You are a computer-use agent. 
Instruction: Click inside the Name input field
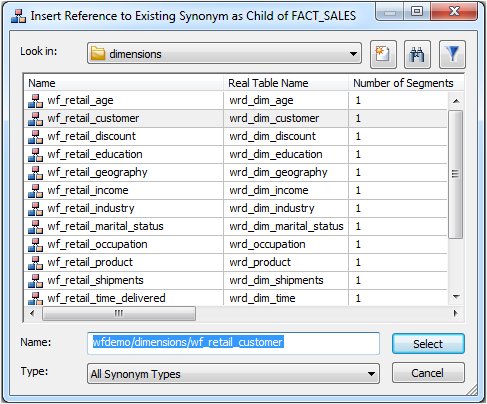click(x=233, y=343)
